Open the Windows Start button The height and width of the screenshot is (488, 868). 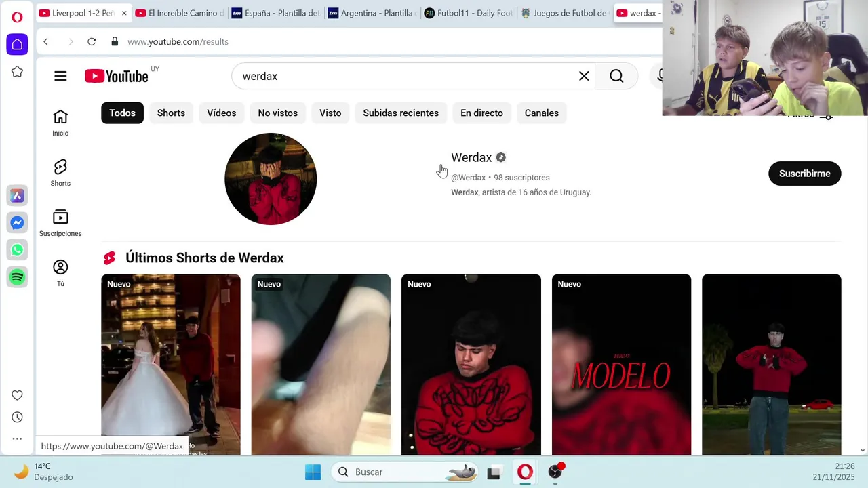tap(313, 472)
